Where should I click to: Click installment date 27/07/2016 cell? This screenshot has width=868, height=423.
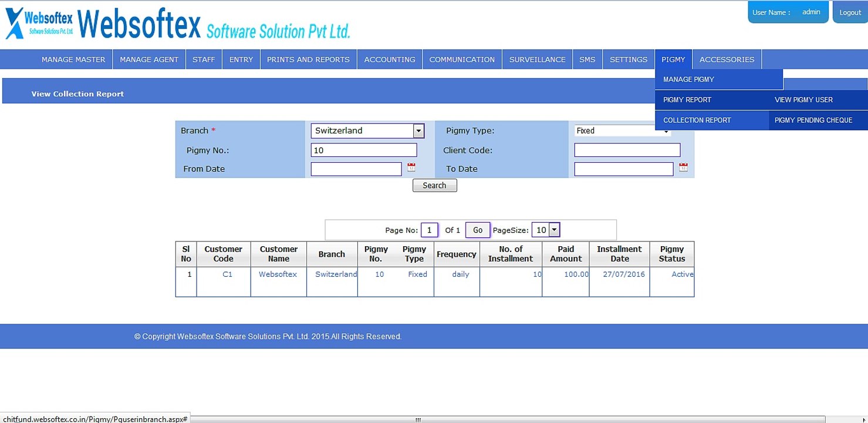pyautogui.click(x=624, y=274)
